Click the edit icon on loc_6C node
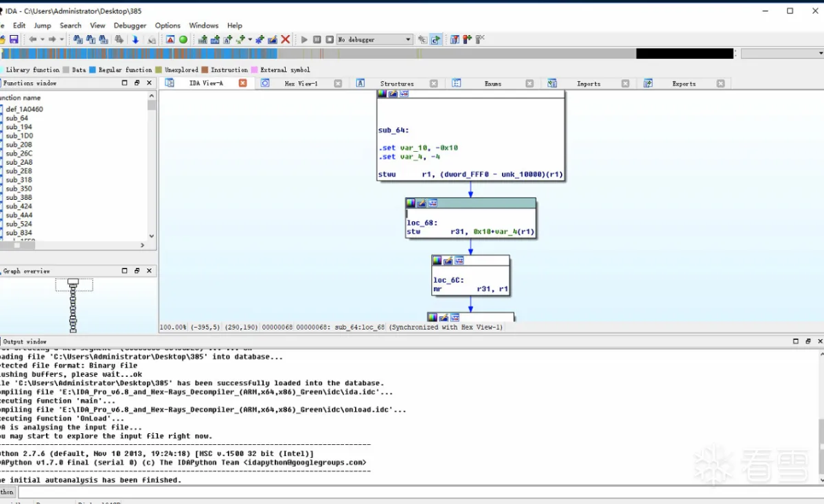 (x=448, y=261)
